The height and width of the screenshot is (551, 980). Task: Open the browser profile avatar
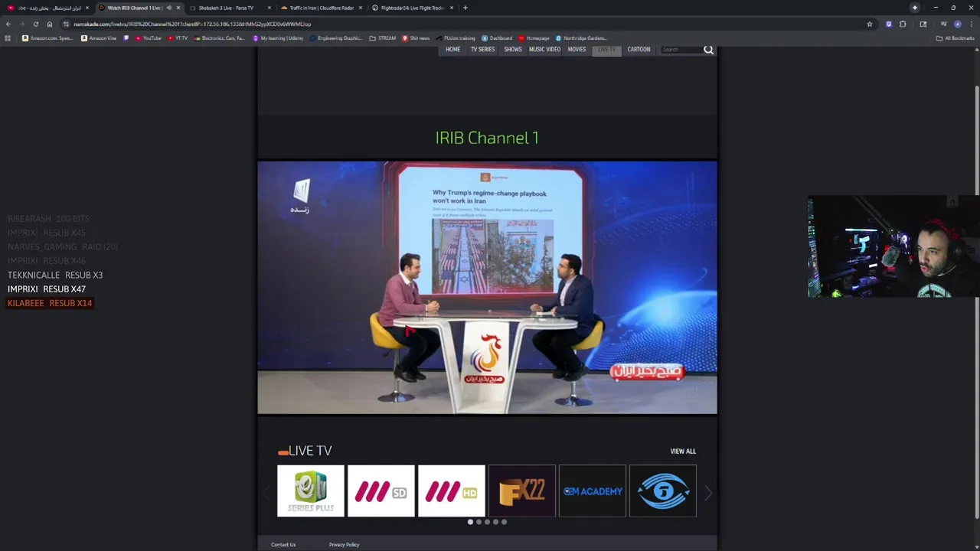[957, 24]
